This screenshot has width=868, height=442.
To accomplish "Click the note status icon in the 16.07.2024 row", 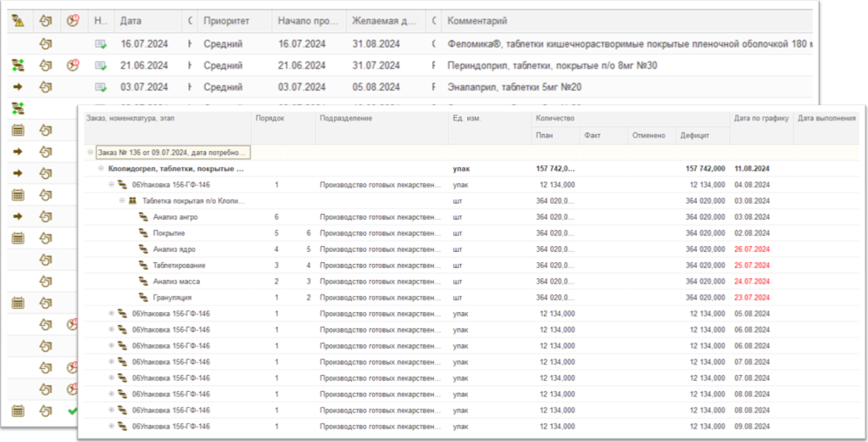I will [x=100, y=44].
